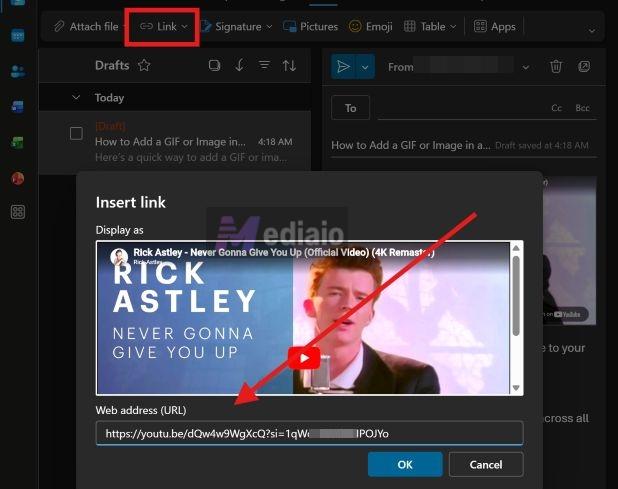618x489 pixels.
Task: Click the Pictures toolbar button
Action: (311, 26)
